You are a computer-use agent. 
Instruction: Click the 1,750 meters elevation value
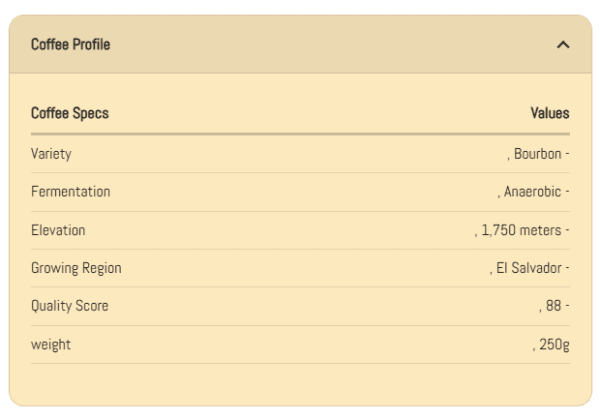click(x=522, y=230)
